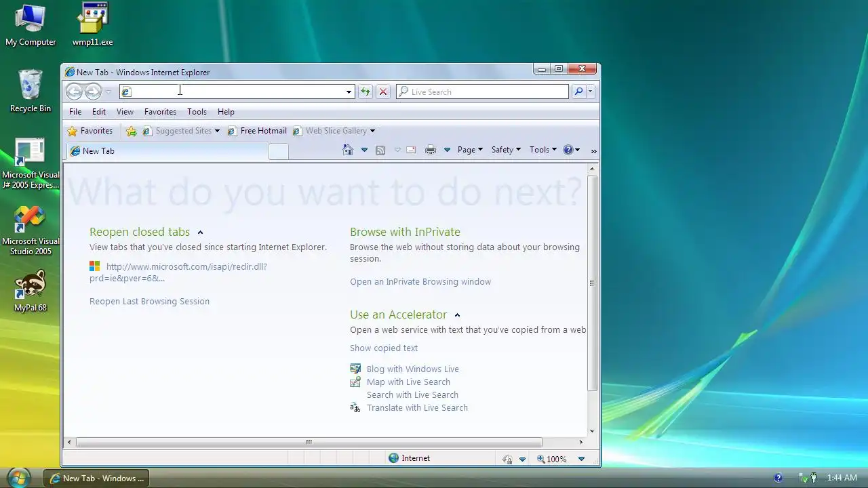Click the vertical scrollbar thumb
Viewport: 868px width, 488px height.
pos(592,283)
